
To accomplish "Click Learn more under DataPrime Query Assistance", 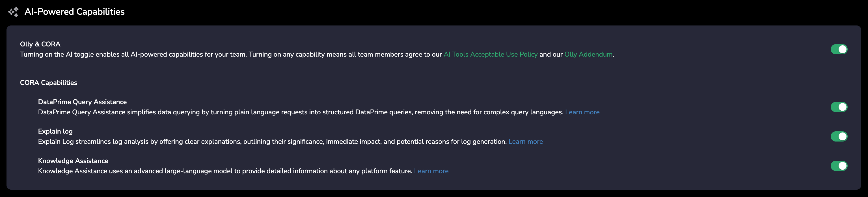I will pos(582,112).
